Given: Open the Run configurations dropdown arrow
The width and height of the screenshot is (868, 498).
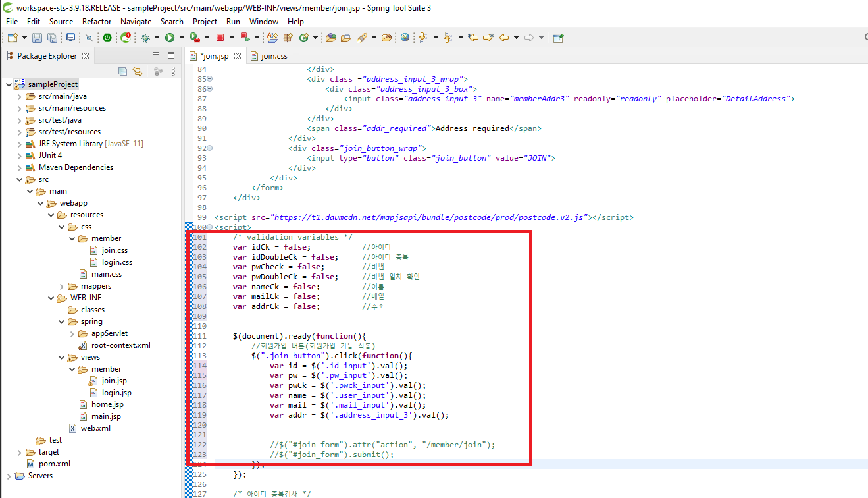Looking at the screenshot, I should [182, 38].
